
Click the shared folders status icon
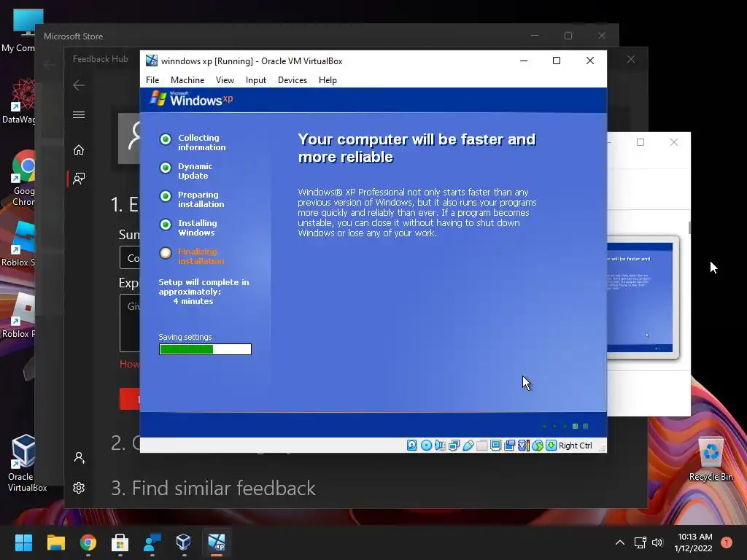(481, 446)
